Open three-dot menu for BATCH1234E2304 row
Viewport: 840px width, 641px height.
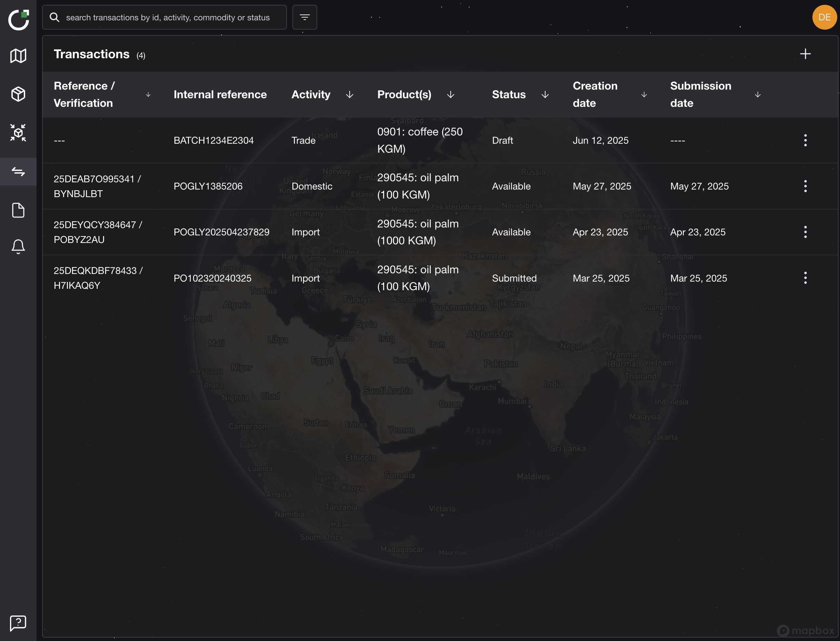(x=805, y=140)
